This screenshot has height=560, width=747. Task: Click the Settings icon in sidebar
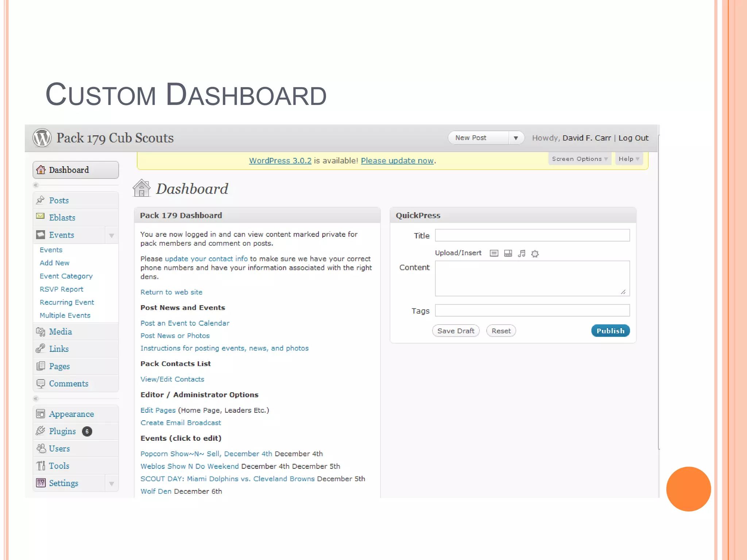(40, 483)
